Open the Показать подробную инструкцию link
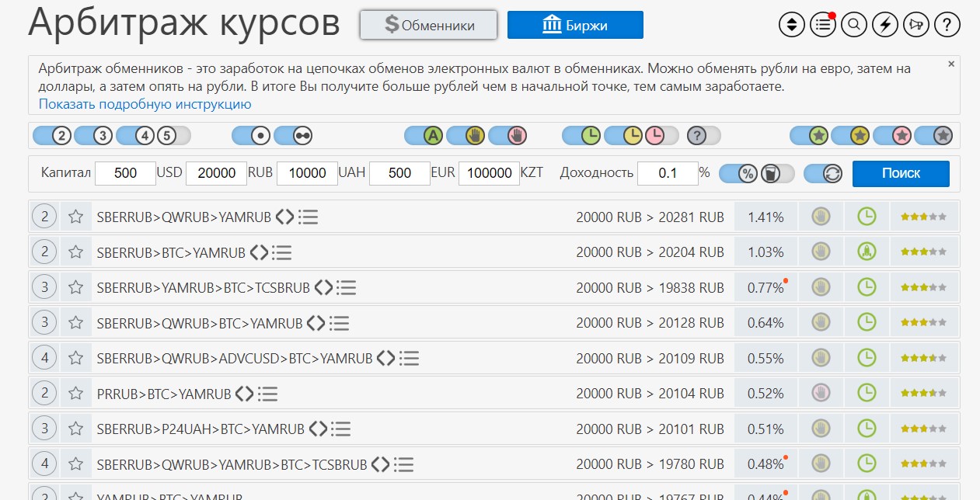 pos(145,104)
